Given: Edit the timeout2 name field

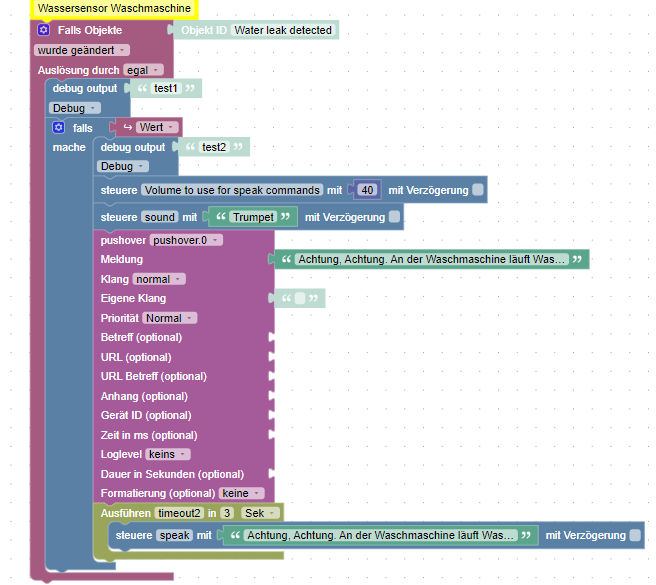Looking at the screenshot, I should 179,513.
